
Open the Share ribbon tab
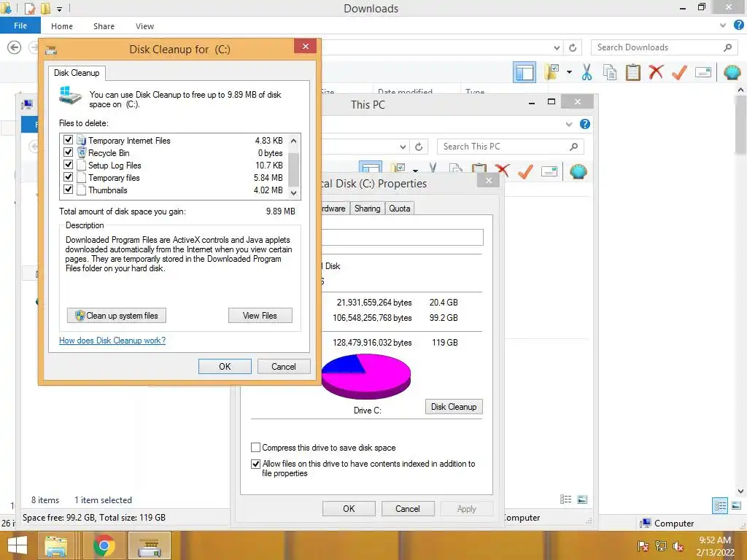(104, 26)
